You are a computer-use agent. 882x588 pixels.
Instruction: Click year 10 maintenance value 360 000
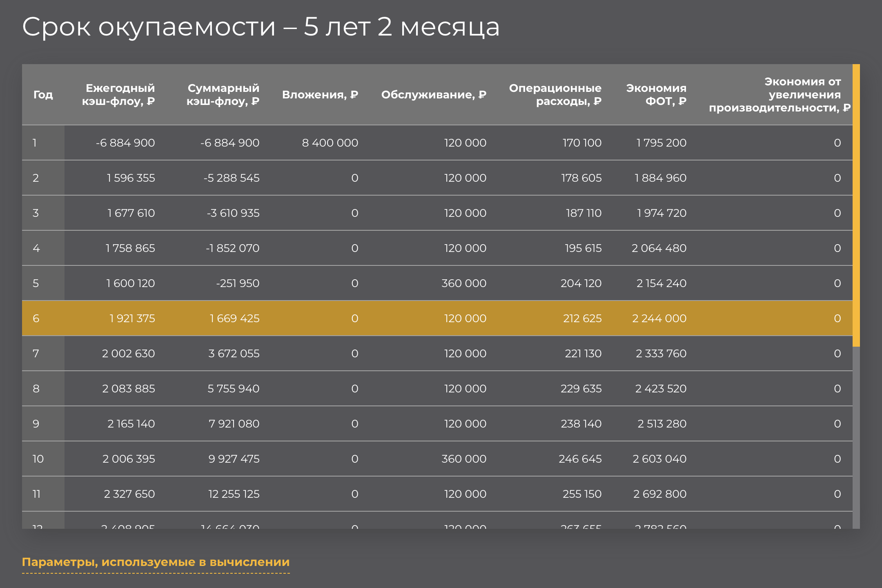pyautogui.click(x=463, y=459)
